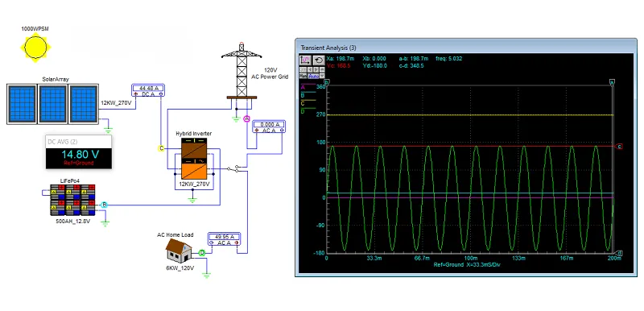Click the DC ammeter reading 44.48 A
Viewport: 644px width, 311px height.
[148, 90]
